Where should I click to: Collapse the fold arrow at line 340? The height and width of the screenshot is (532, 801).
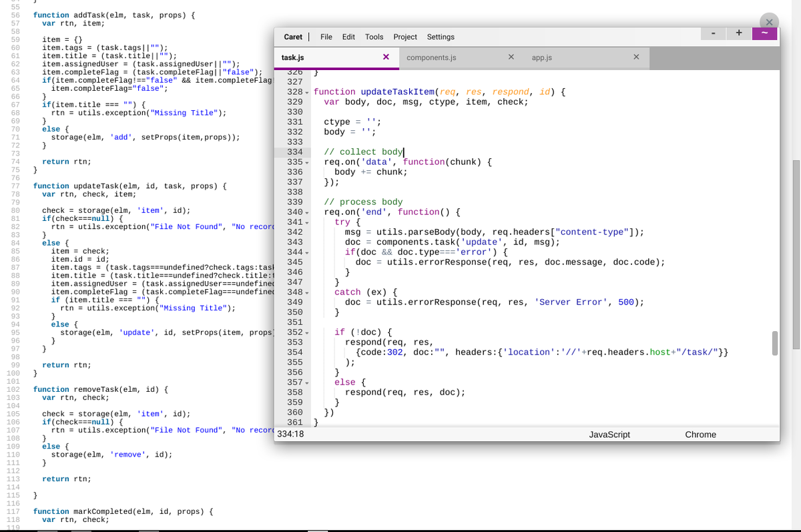[x=307, y=212]
